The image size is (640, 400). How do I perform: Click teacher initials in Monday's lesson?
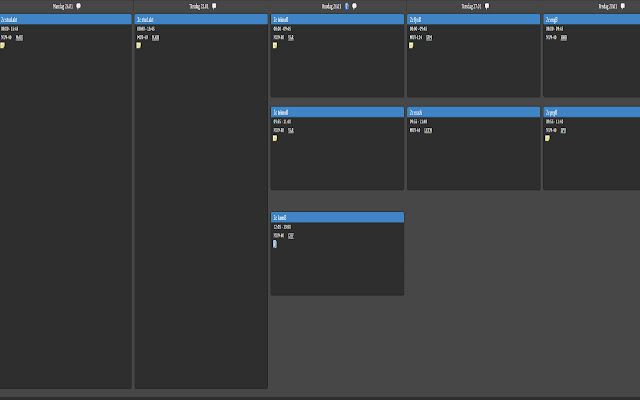coord(19,38)
